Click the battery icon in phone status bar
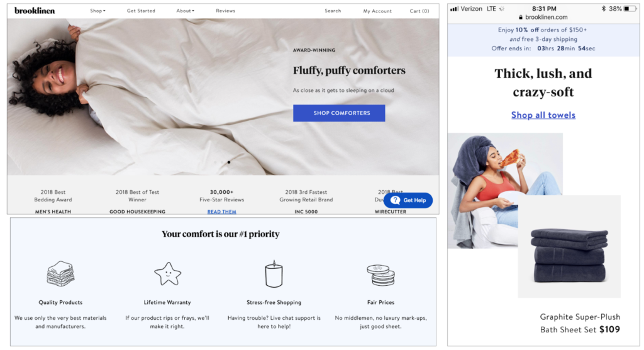 click(x=630, y=9)
